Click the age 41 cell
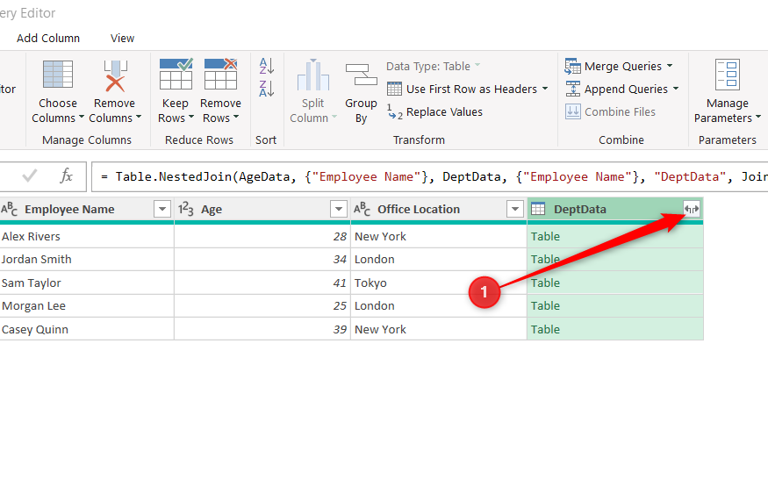Screen dimensions: 768x494 click(262, 283)
